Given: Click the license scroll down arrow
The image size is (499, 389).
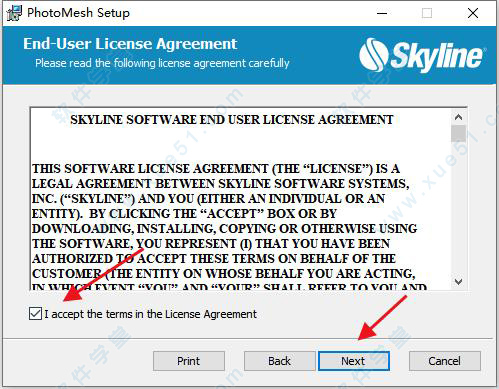Looking at the screenshot, I should pyautogui.click(x=458, y=282).
